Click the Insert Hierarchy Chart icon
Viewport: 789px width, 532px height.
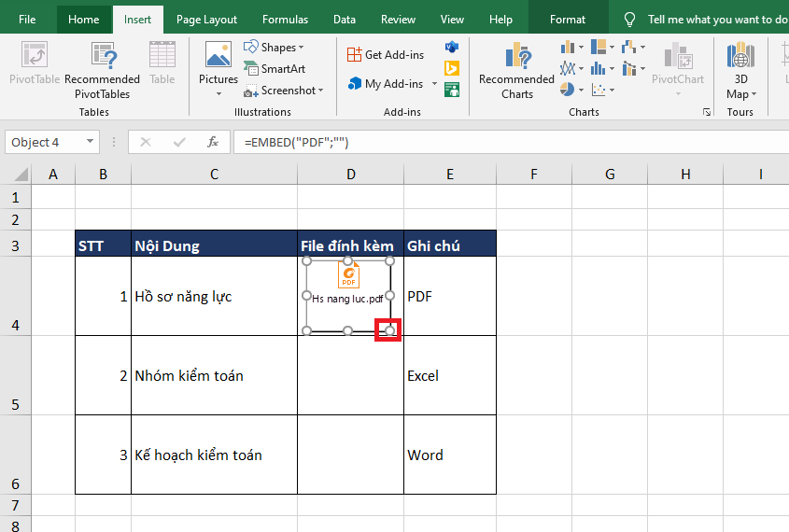[x=599, y=48]
